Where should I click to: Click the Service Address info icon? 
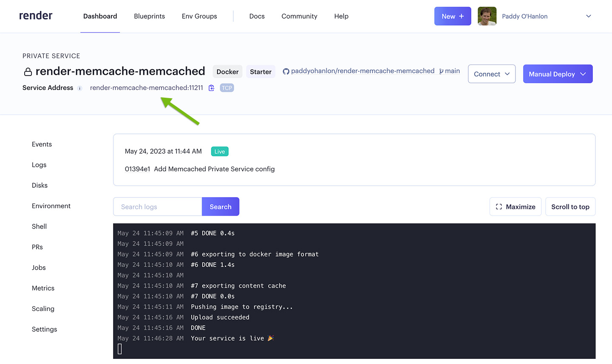click(x=79, y=88)
